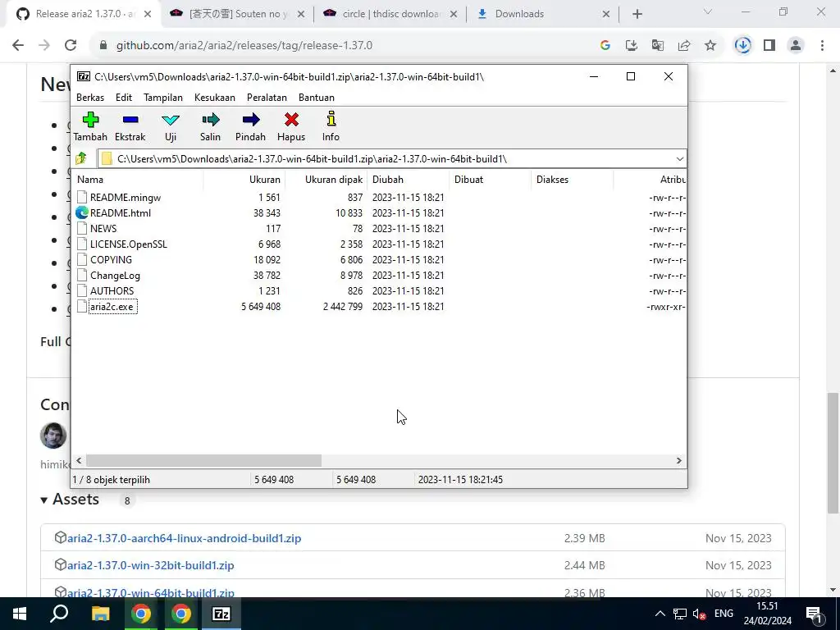
Task: Download aria2-1.37.0-win-32bit-build1.zip
Action: pyautogui.click(x=151, y=565)
